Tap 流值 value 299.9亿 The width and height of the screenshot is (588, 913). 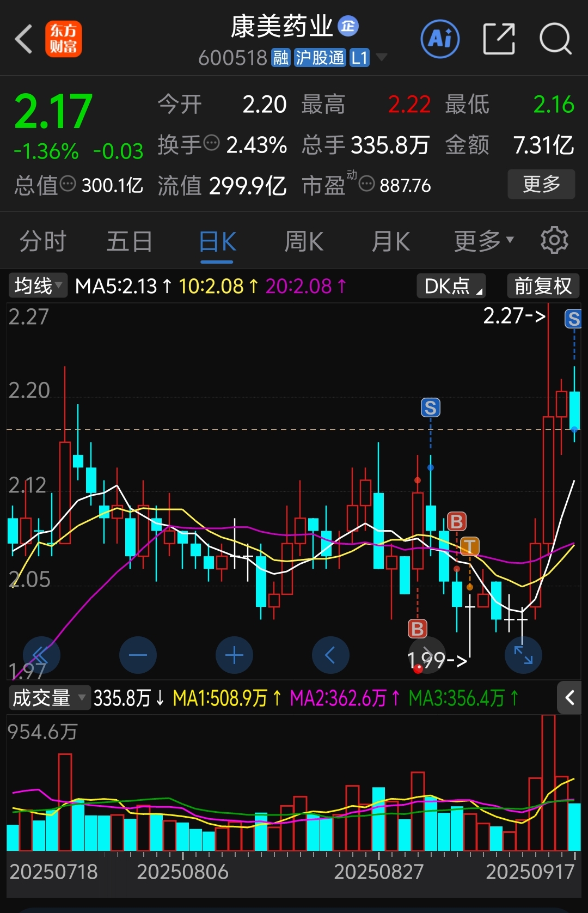(x=248, y=186)
